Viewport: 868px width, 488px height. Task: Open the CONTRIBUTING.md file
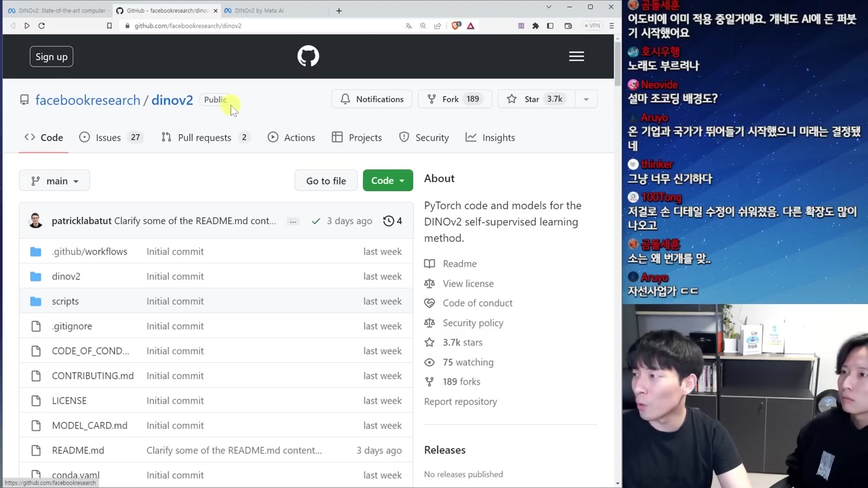pos(93,376)
